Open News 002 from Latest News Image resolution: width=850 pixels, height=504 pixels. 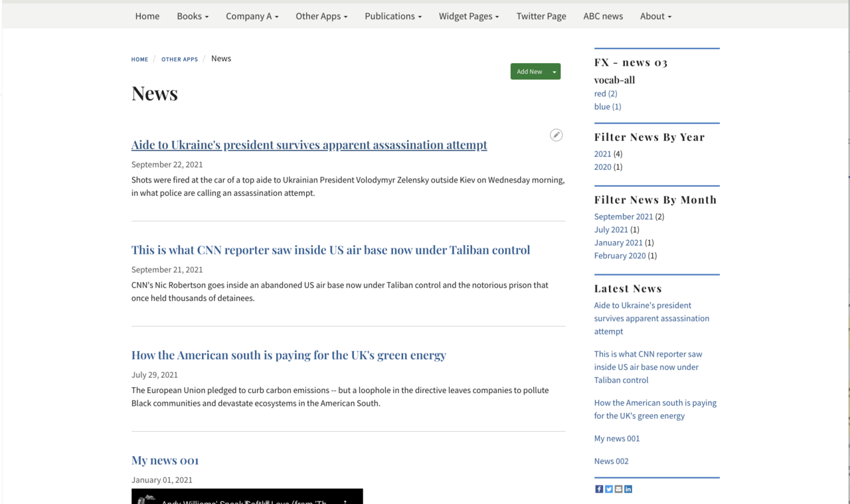tap(611, 461)
